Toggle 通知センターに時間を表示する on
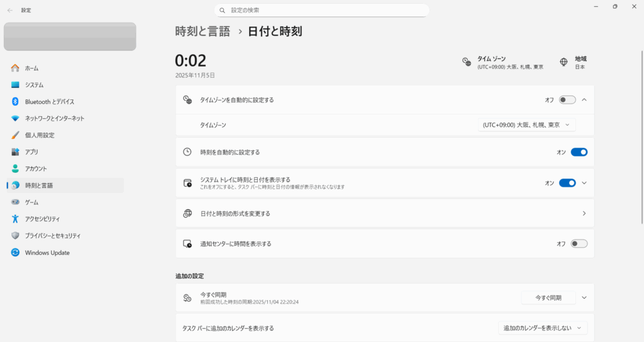Screen dimensions: 644x342 pyautogui.click(x=579, y=244)
